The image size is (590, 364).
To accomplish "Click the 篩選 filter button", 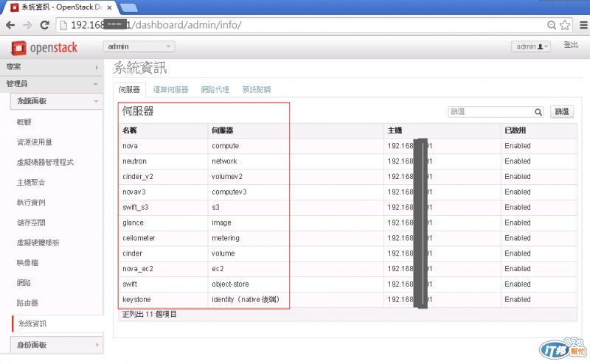I will 562,112.
